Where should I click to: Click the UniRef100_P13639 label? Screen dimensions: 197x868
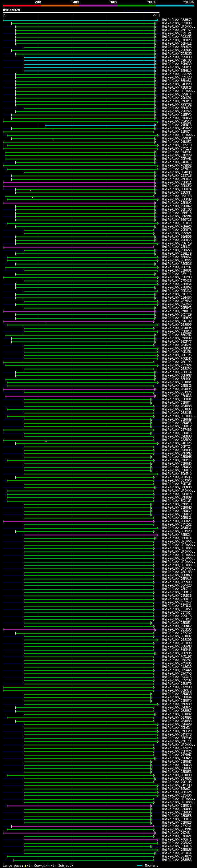pyautogui.click(x=177, y=667)
